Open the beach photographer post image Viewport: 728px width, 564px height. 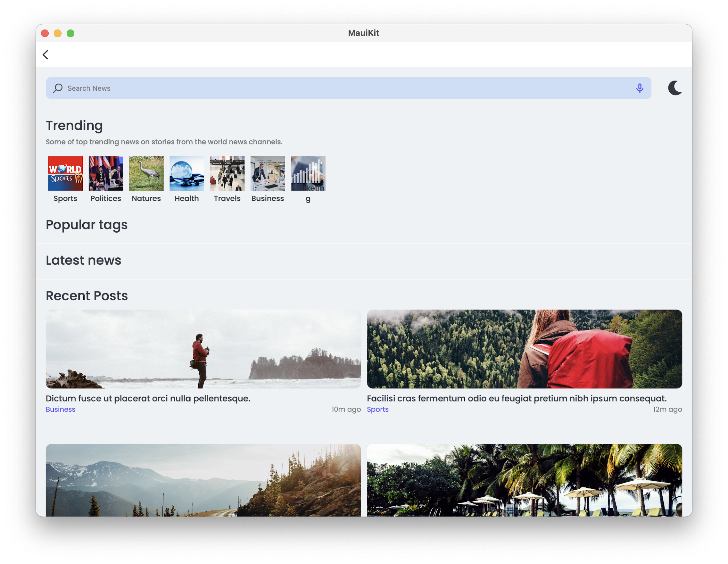pos(203,349)
